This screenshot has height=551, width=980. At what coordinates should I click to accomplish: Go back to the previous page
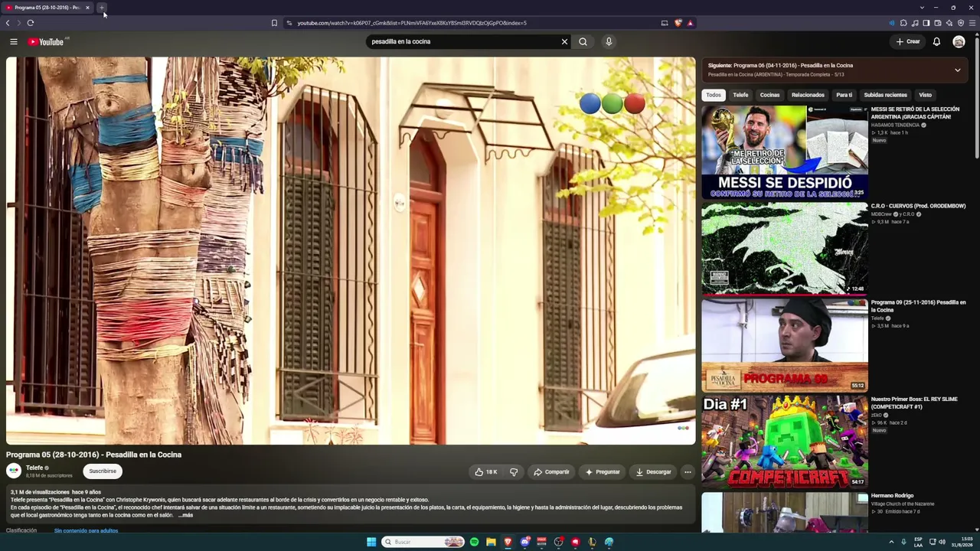click(x=8, y=23)
